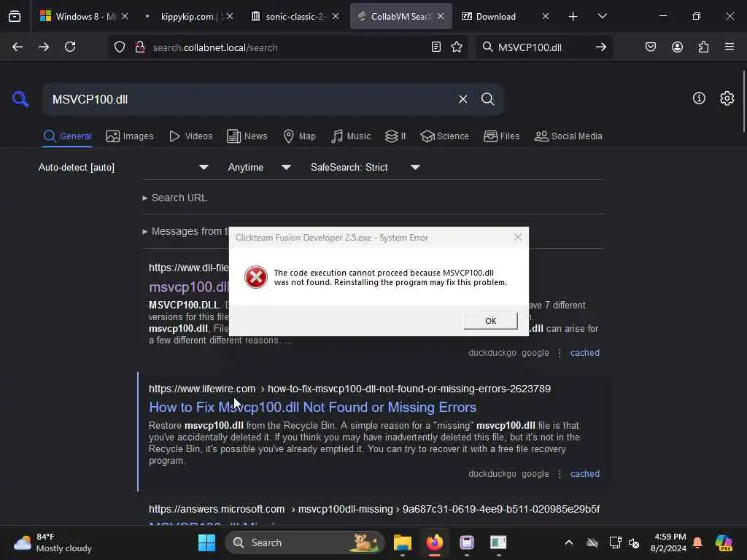Open weather widget Mostly cloudy
The width and height of the screenshot is (747, 560).
pyautogui.click(x=53, y=542)
